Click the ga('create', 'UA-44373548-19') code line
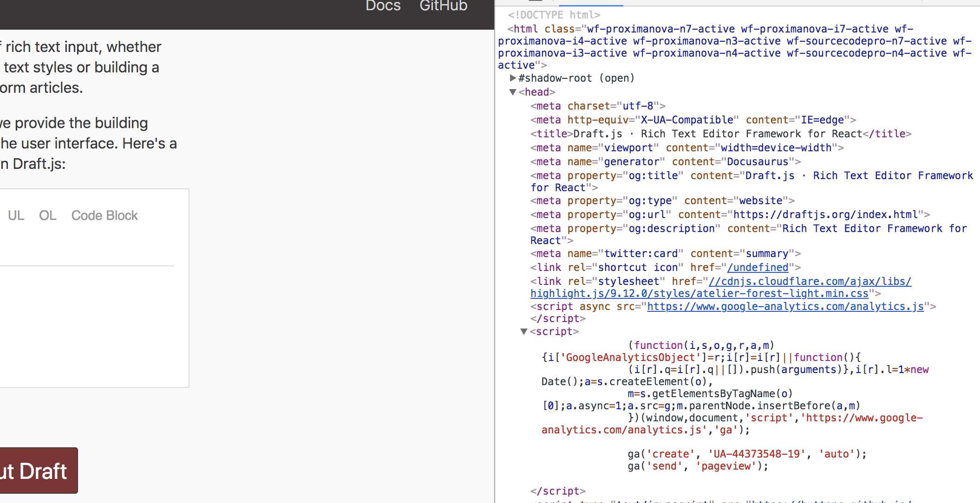The width and height of the screenshot is (980, 503). pyautogui.click(x=747, y=454)
